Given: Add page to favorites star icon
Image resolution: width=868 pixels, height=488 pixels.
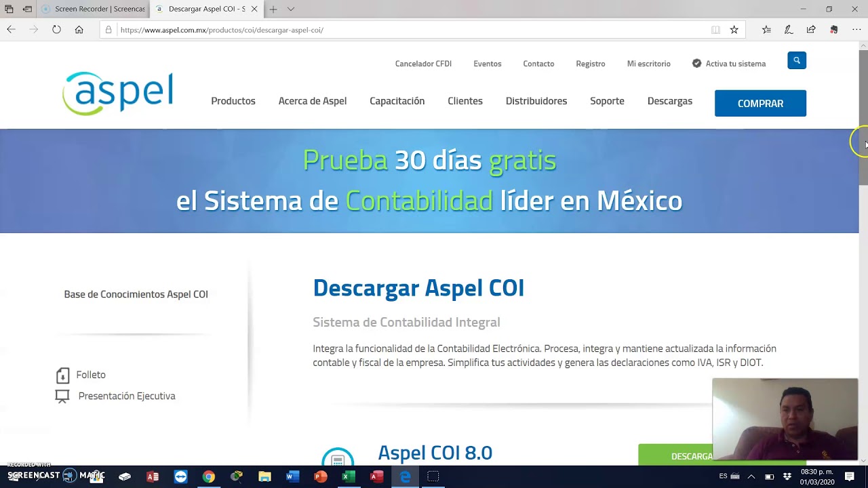Looking at the screenshot, I should 734,30.
